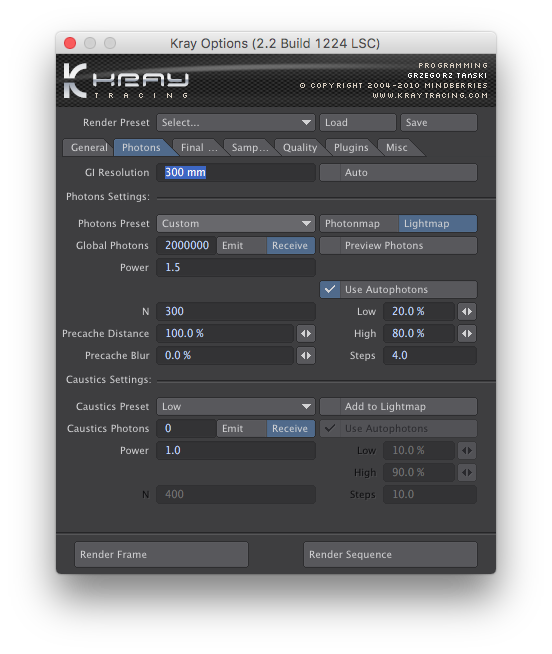Click the caustics Low field showing 10.0 %
This screenshot has height=654, width=552.
[419, 450]
